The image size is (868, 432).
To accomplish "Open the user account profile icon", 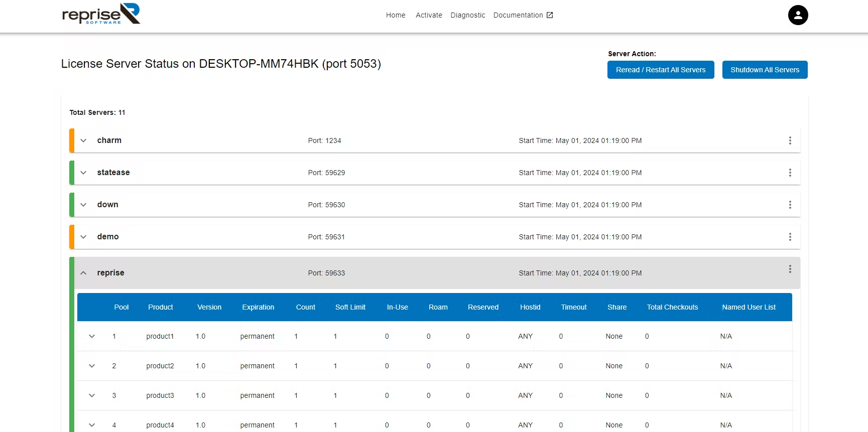I will [798, 15].
